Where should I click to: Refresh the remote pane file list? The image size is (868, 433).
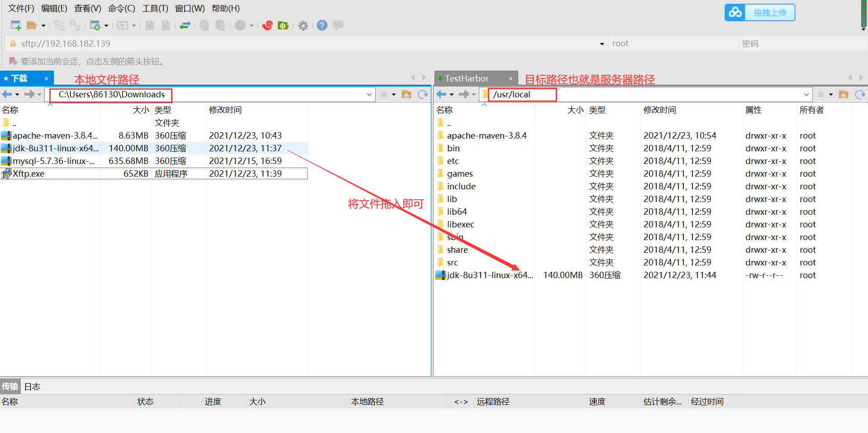point(860,94)
